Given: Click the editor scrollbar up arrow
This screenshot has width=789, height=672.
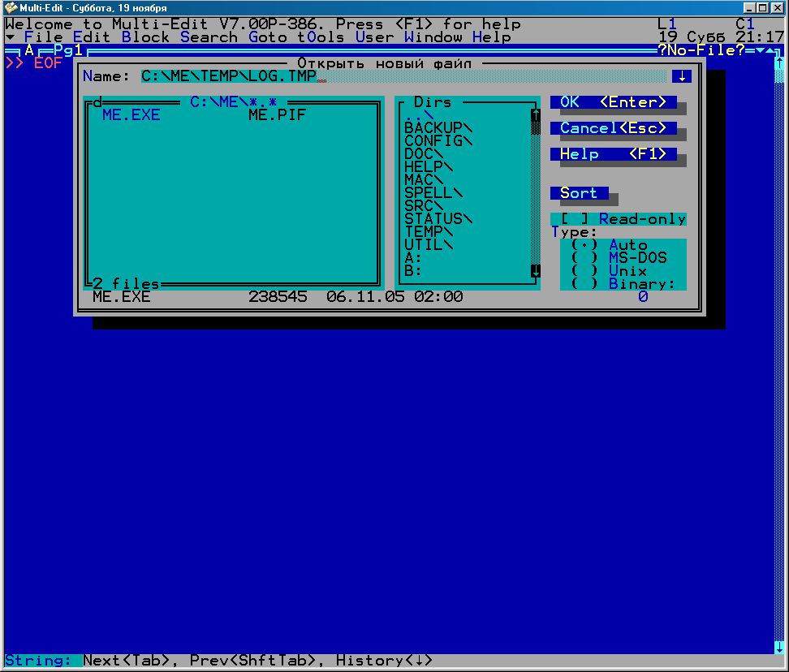Looking at the screenshot, I should (x=779, y=62).
